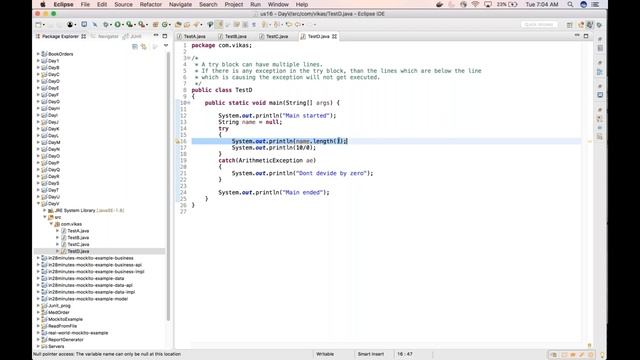Click the New Java Class green icon
Viewport: 640px width, 360px height.
coord(164,25)
